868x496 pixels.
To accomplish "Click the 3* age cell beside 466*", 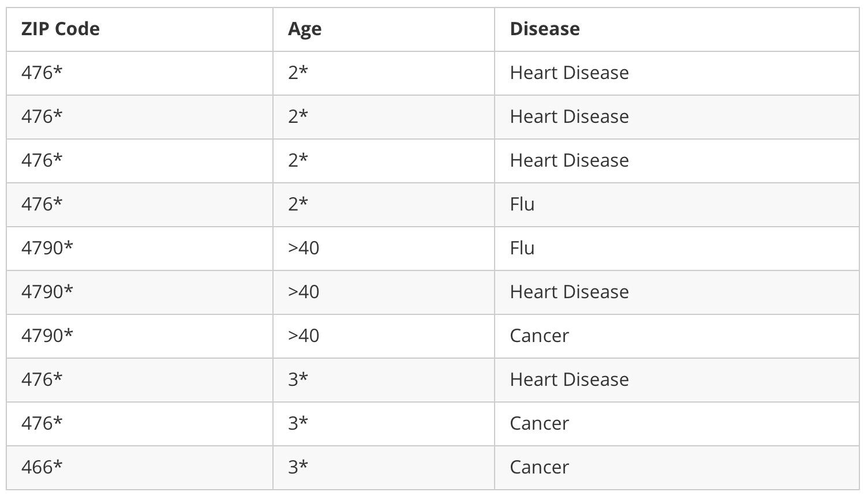I will pyautogui.click(x=298, y=467).
